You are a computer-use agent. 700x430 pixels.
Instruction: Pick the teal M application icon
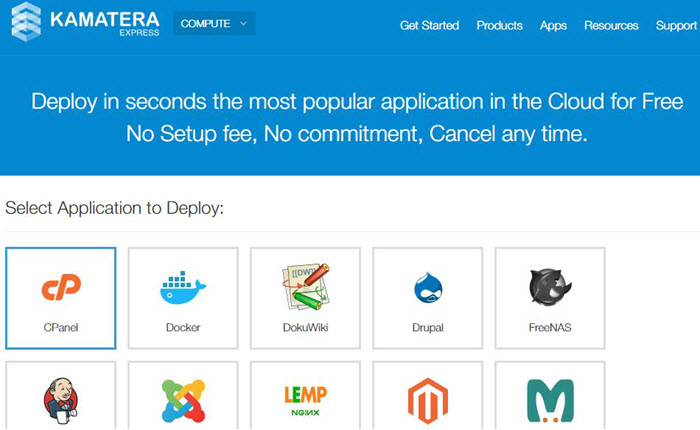click(550, 401)
